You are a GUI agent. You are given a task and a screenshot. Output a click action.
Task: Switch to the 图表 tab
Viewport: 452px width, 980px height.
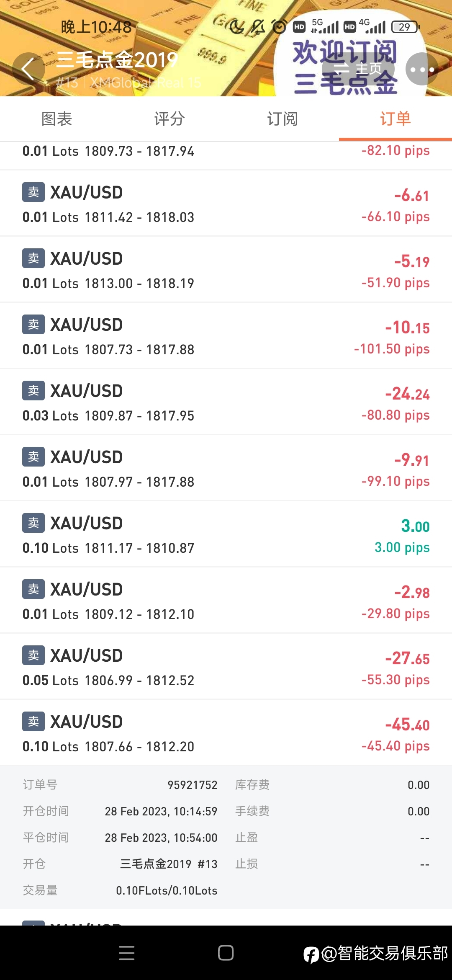56,119
